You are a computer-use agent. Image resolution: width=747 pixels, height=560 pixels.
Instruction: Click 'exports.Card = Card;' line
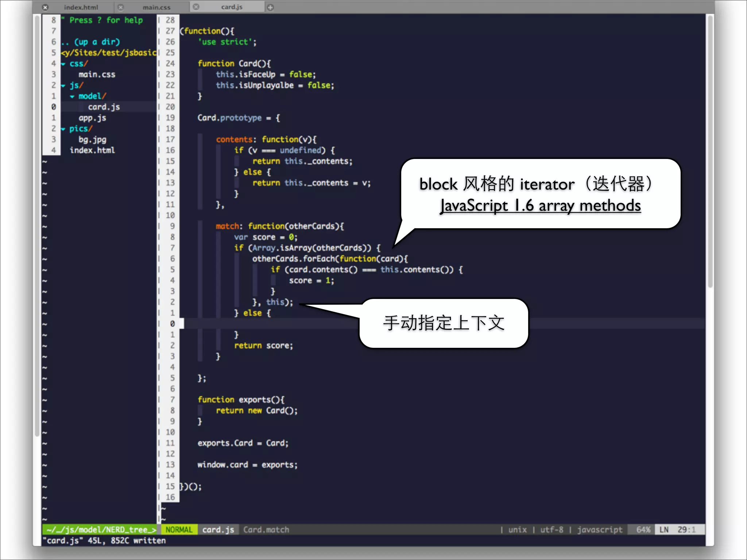[x=243, y=443]
